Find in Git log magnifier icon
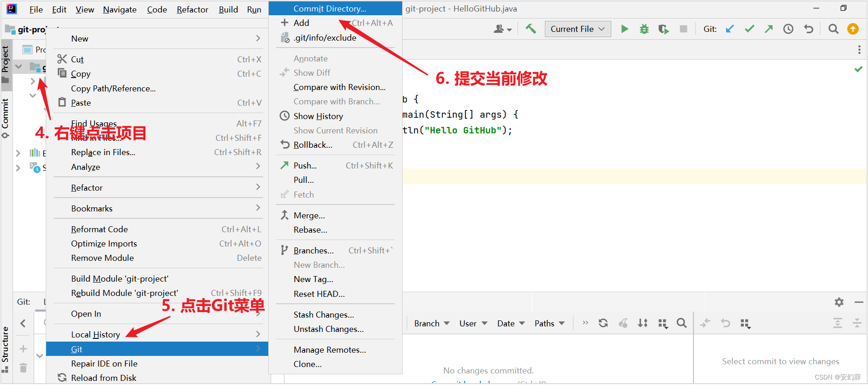The height and width of the screenshot is (385, 868). [x=681, y=323]
